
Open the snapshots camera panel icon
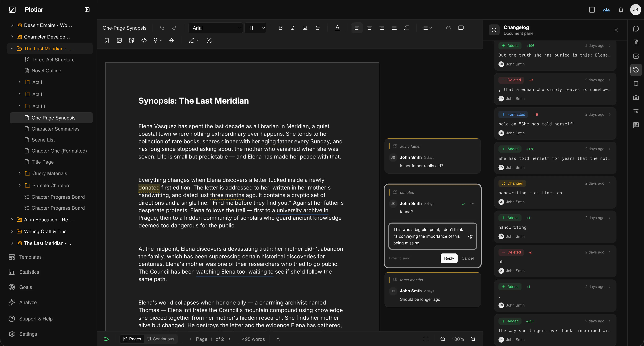click(636, 97)
